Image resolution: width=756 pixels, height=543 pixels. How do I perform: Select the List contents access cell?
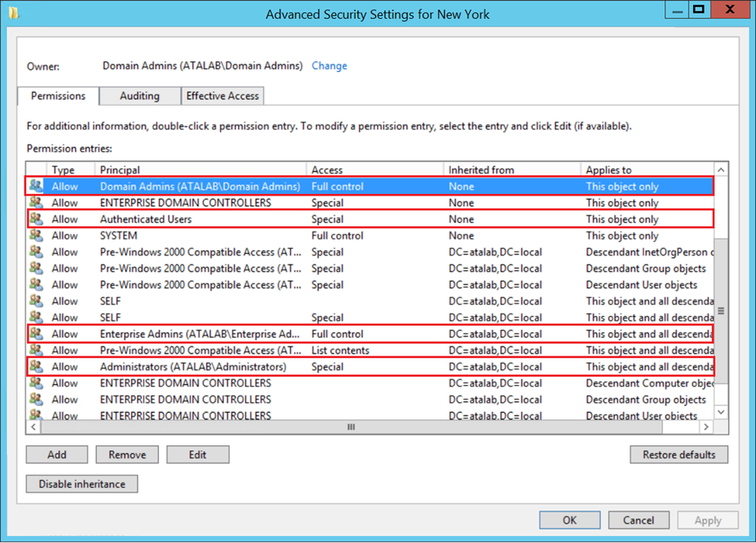click(341, 350)
